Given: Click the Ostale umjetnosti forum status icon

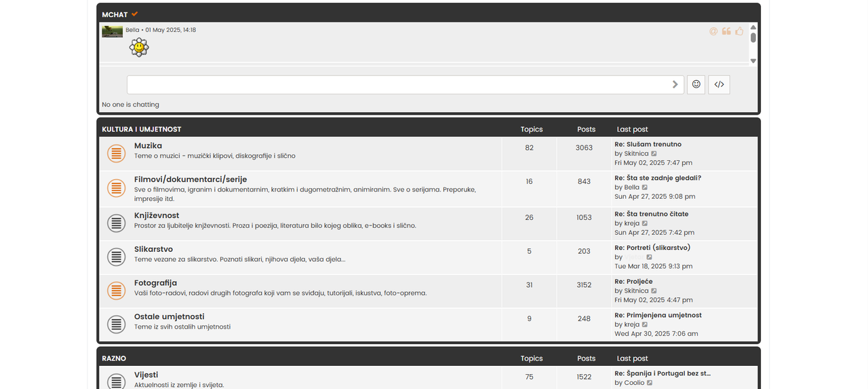Looking at the screenshot, I should (117, 325).
